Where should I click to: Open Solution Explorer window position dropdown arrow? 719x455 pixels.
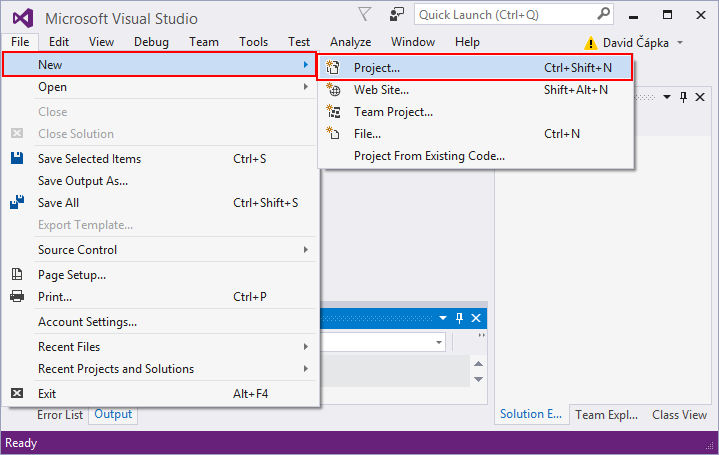[x=667, y=97]
